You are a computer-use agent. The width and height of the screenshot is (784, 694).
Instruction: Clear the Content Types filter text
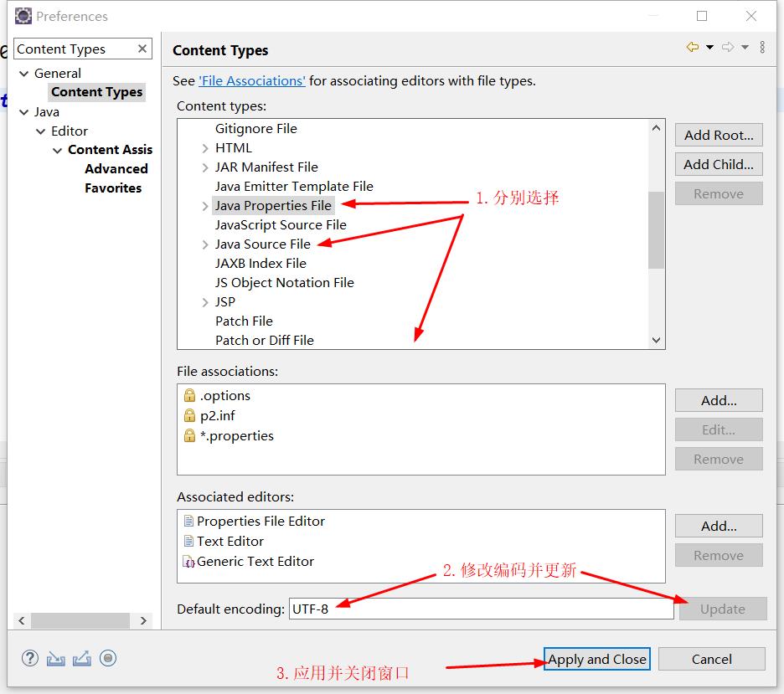(142, 49)
